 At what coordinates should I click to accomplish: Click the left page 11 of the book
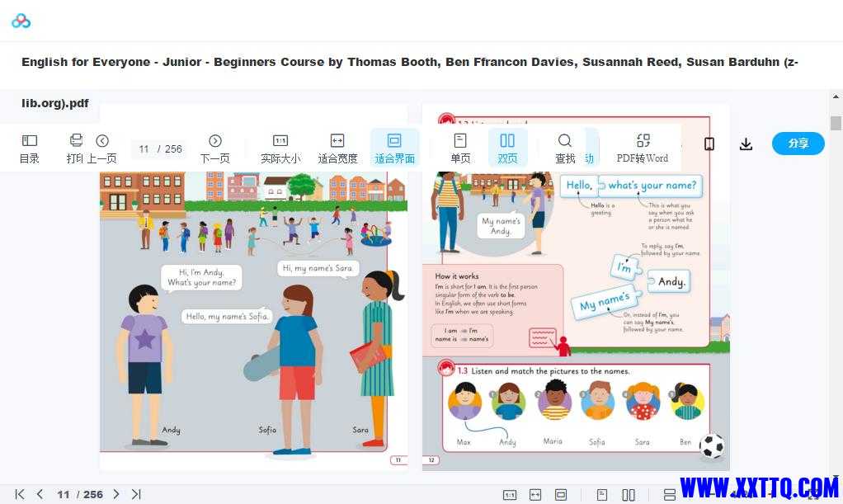click(253, 288)
